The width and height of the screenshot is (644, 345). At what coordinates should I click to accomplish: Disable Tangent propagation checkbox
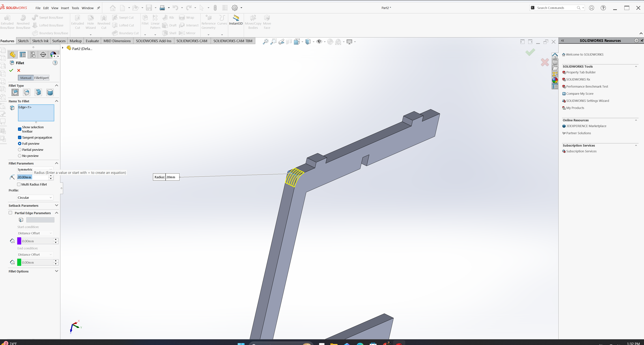(x=19, y=137)
